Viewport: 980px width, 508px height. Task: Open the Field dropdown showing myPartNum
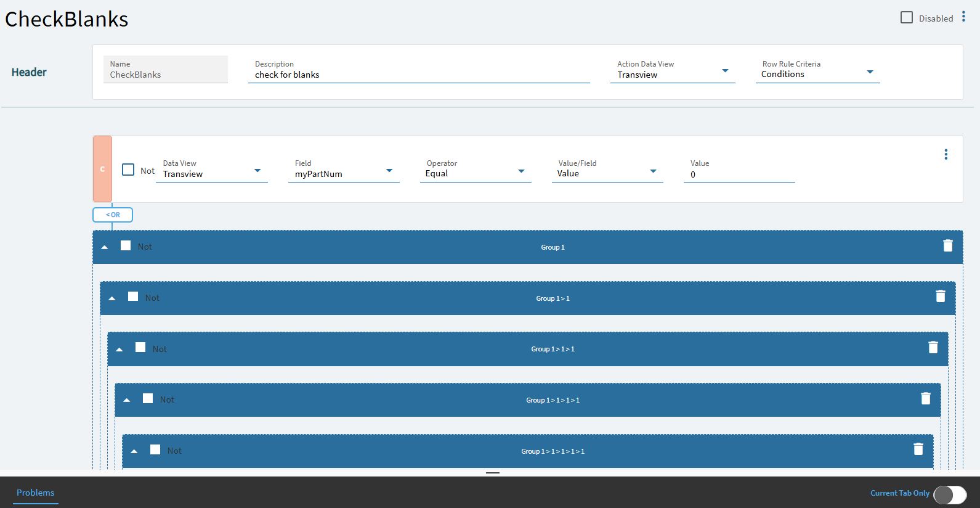coord(344,170)
